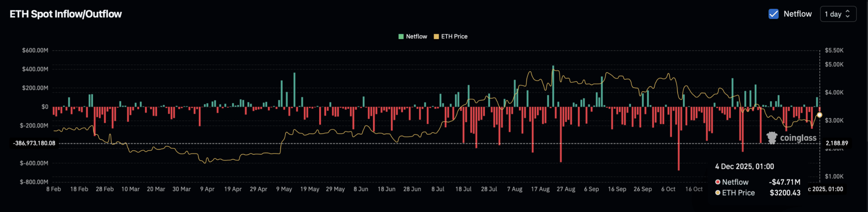
Task: Select the ETH Spot Inflow/Outflow title
Action: click(66, 14)
